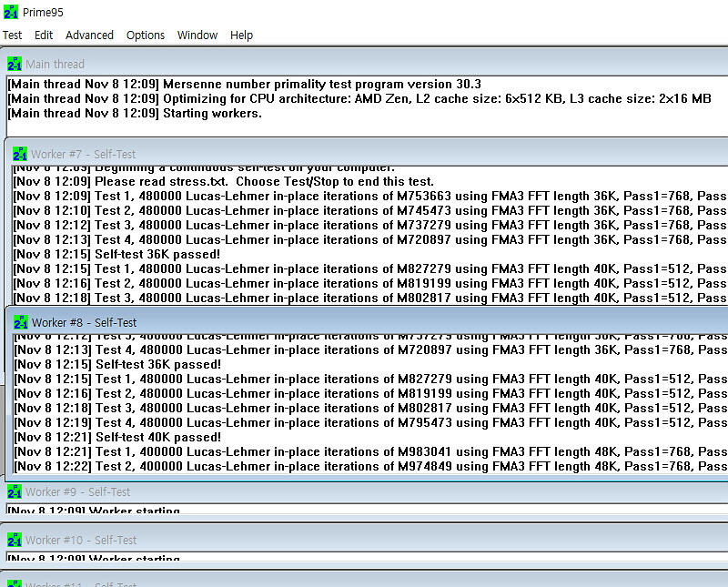Click Test 1 M983041 line in Worker #8
Viewport: 728px width, 587px height.
coord(370,452)
